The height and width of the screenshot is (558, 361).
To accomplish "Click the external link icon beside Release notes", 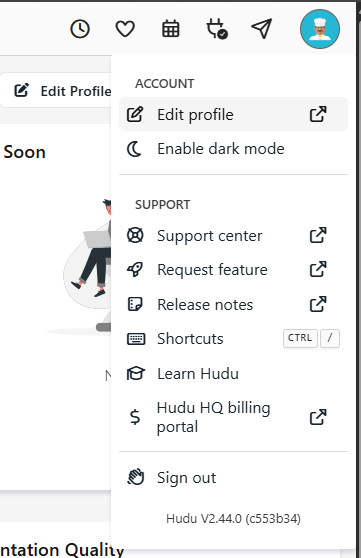I will tap(318, 304).
